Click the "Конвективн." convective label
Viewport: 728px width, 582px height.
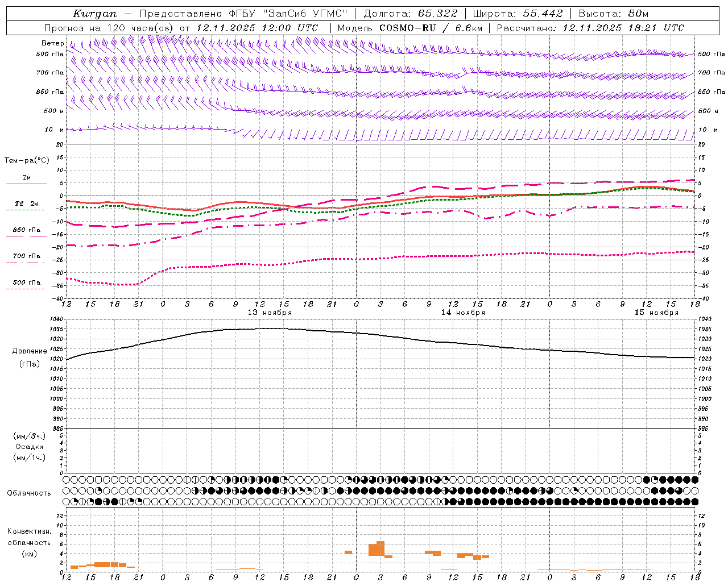click(x=30, y=531)
